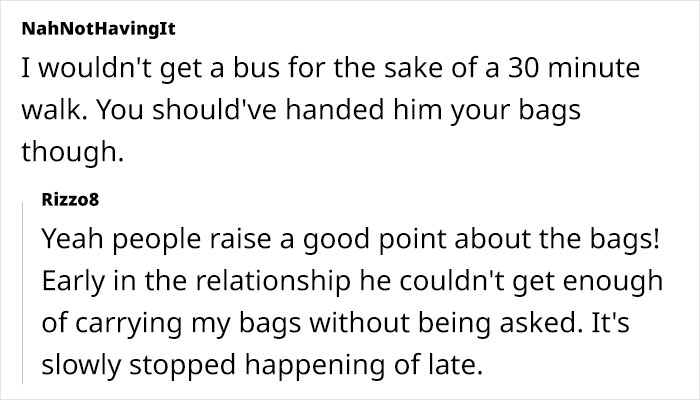Click the 'Yeah people raise' reply opening
This screenshot has width=700, height=400.
pos(132,242)
